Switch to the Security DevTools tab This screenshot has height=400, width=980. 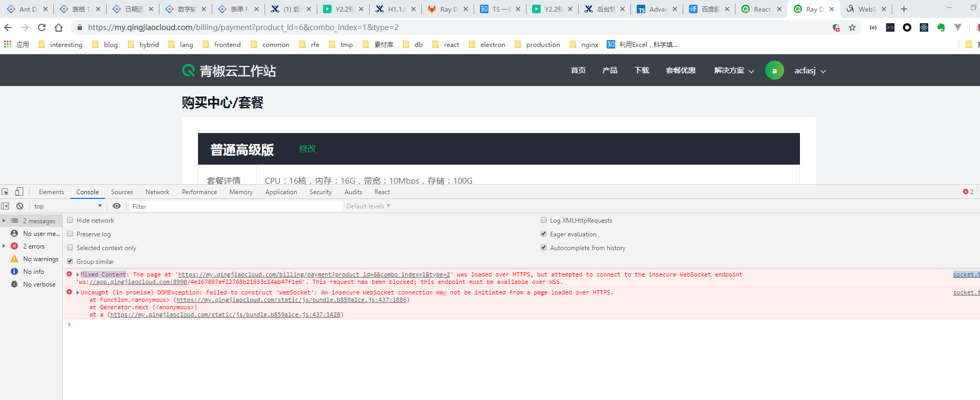(321, 192)
